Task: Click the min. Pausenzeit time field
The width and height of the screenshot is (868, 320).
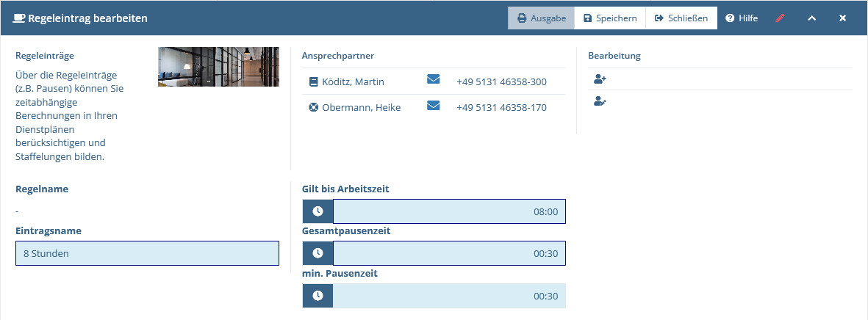Action: 449,296
